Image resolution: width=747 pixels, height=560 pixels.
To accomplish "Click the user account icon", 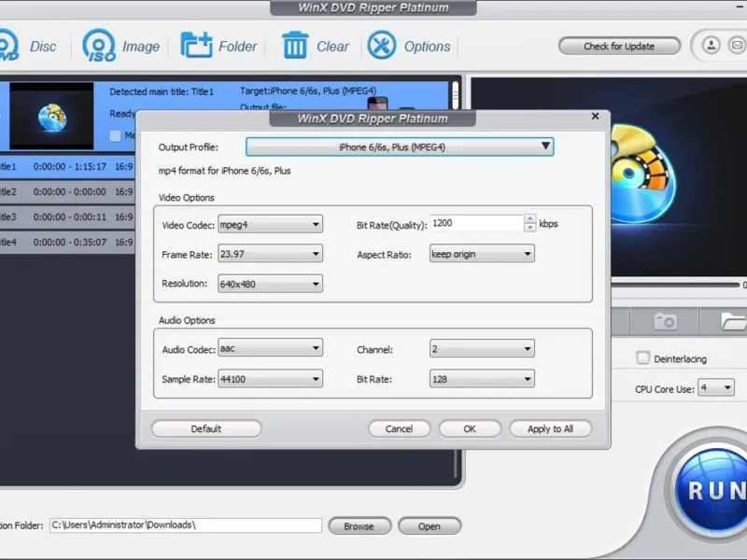I will point(711,45).
